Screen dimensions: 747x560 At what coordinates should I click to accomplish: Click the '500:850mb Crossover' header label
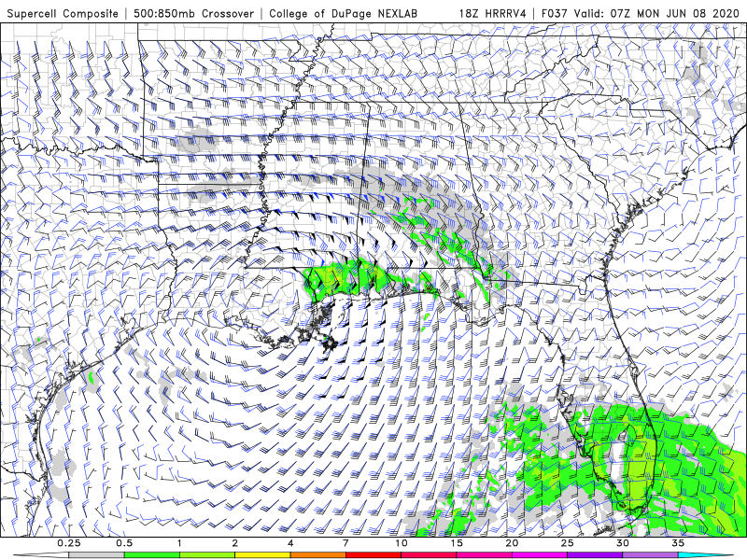click(194, 13)
